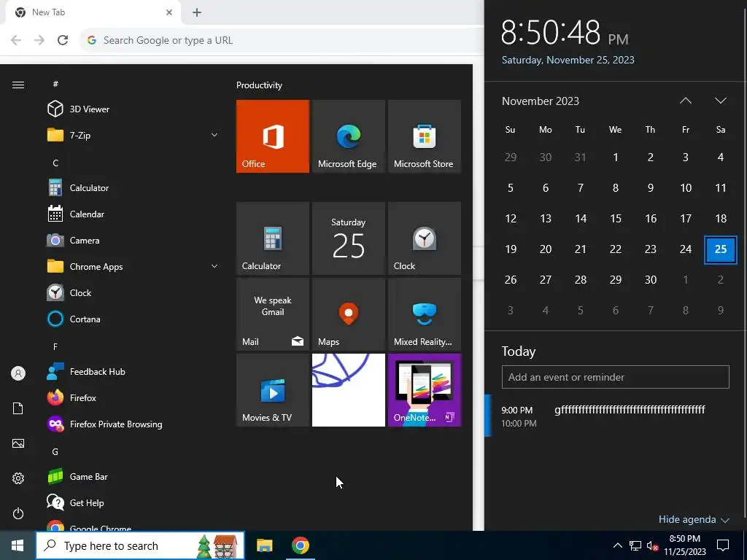Click the white drawing thumbnail tile
Screen dimensions: 747x560
pos(348,390)
